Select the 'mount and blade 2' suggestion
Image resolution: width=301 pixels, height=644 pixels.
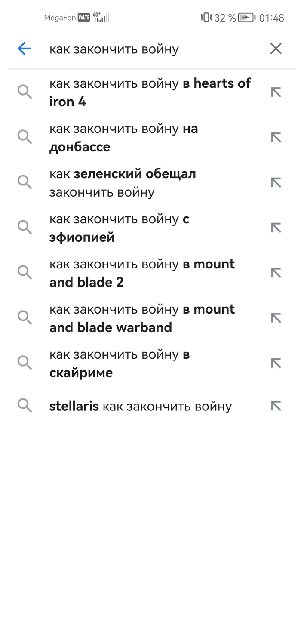142,273
